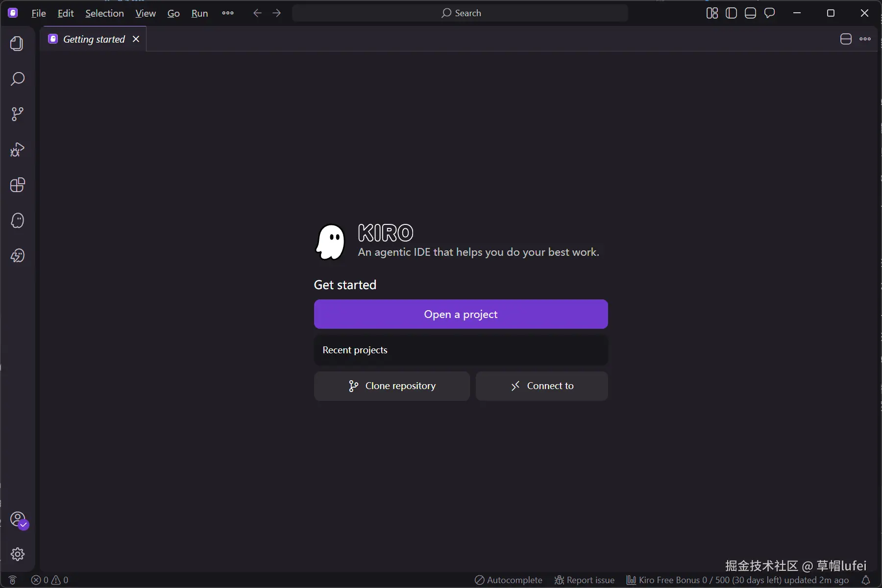
Task: Open the Go menu
Action: [173, 13]
